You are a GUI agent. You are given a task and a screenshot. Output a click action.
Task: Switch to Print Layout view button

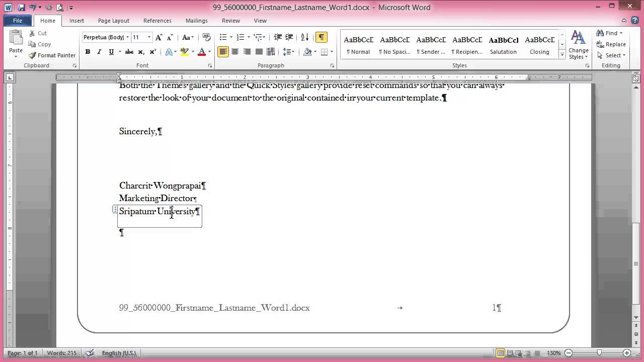pyautogui.click(x=500, y=353)
